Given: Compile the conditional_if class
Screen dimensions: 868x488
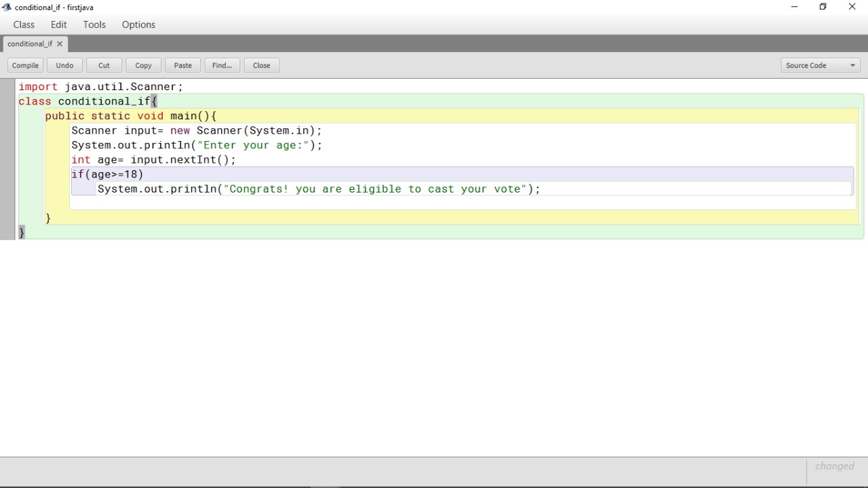Looking at the screenshot, I should [24, 65].
